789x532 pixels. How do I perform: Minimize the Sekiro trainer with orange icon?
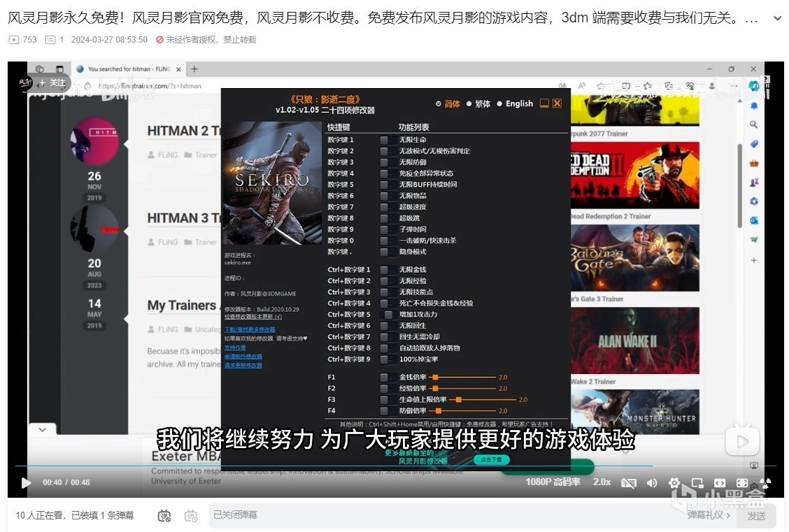tap(544, 103)
